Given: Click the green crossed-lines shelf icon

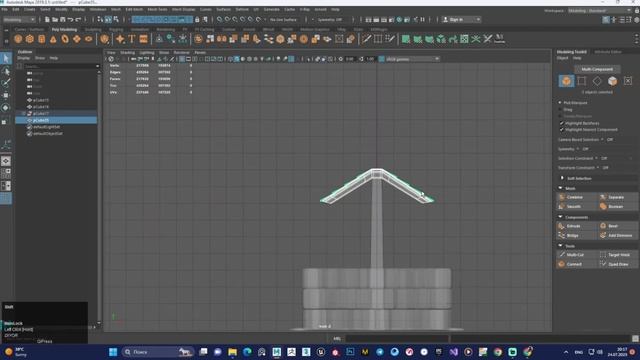Looking at the screenshot, I should click(476, 39).
